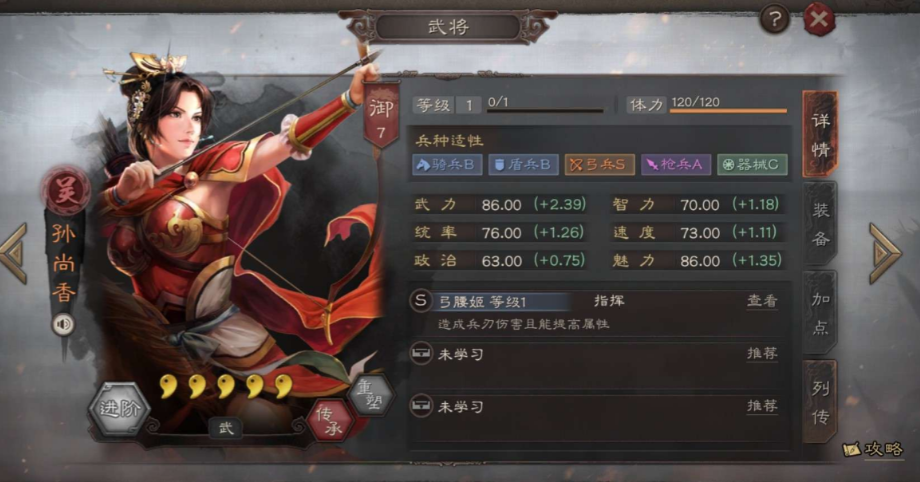Go to previous general with left arrow
This screenshot has height=482, width=920.
pos(14,254)
